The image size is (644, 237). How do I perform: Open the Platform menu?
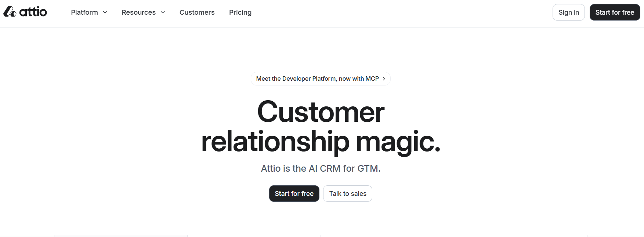pyautogui.click(x=89, y=12)
